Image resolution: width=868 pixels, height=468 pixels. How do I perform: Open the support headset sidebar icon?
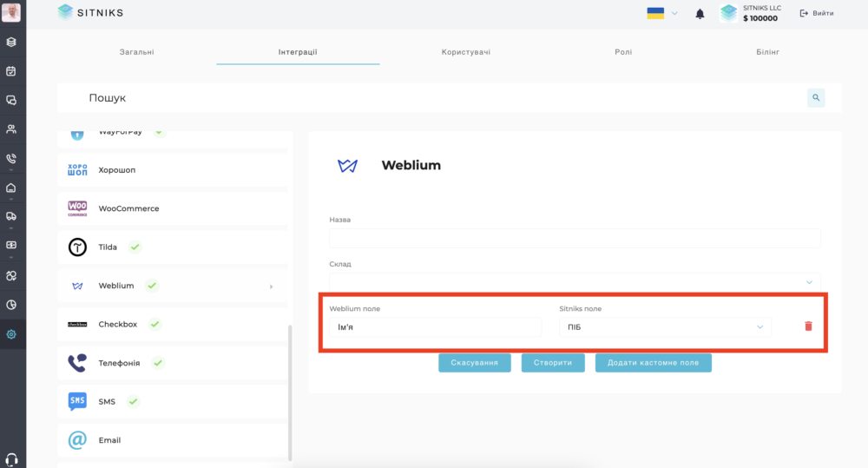click(11, 459)
